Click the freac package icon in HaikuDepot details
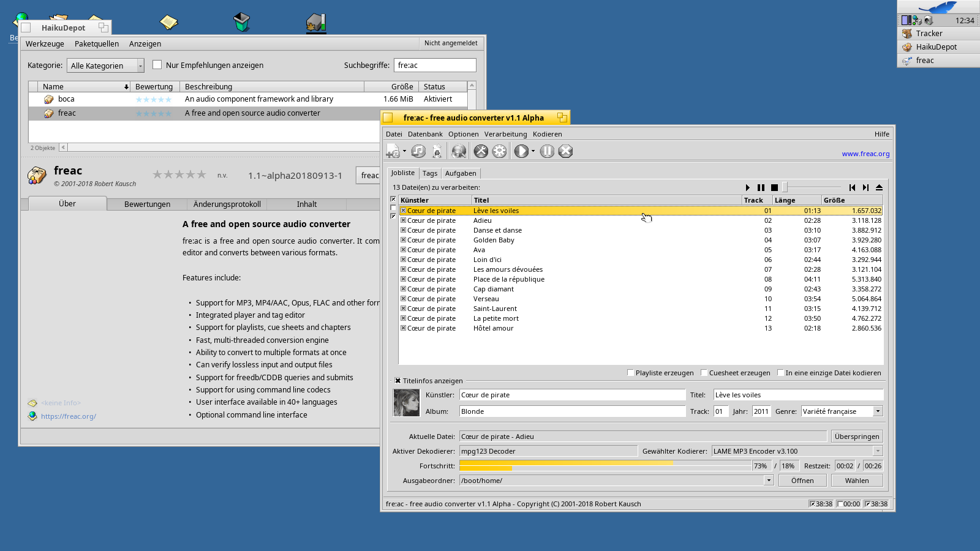This screenshot has height=551, width=980. click(37, 175)
